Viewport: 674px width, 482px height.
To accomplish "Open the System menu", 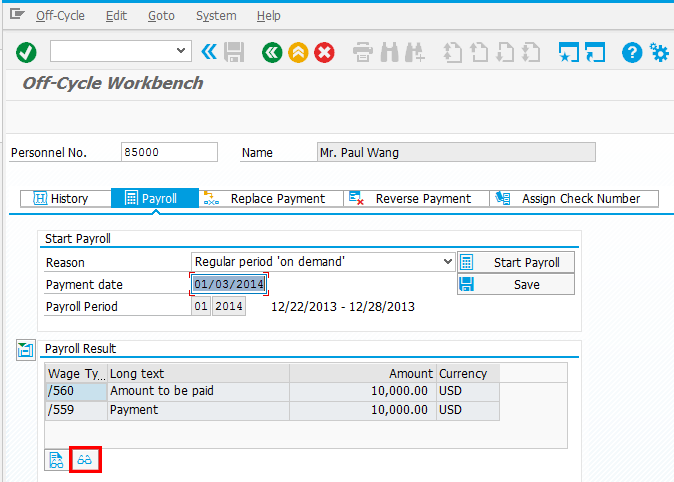I will 216,16.
